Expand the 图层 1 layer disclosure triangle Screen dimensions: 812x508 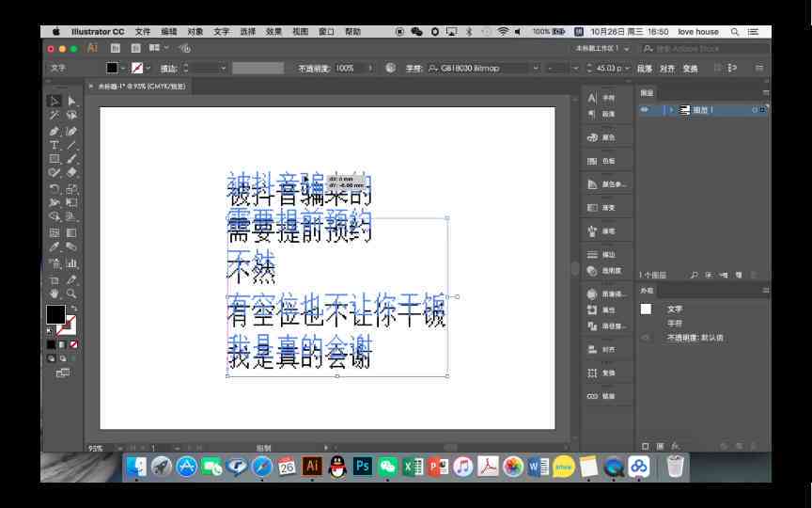click(671, 110)
